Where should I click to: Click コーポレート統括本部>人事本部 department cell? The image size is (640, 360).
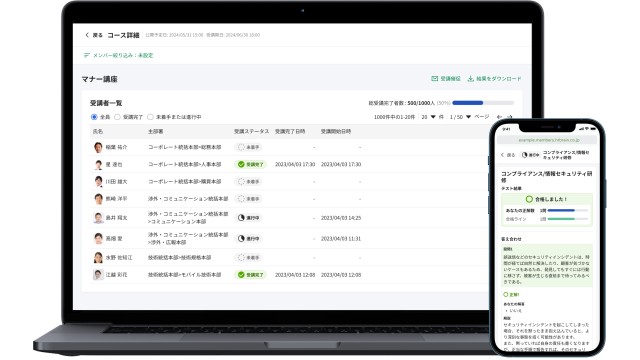184,164
